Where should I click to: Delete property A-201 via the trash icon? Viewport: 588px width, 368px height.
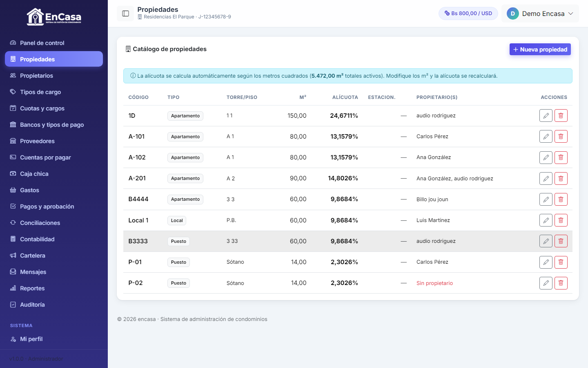coord(561,178)
